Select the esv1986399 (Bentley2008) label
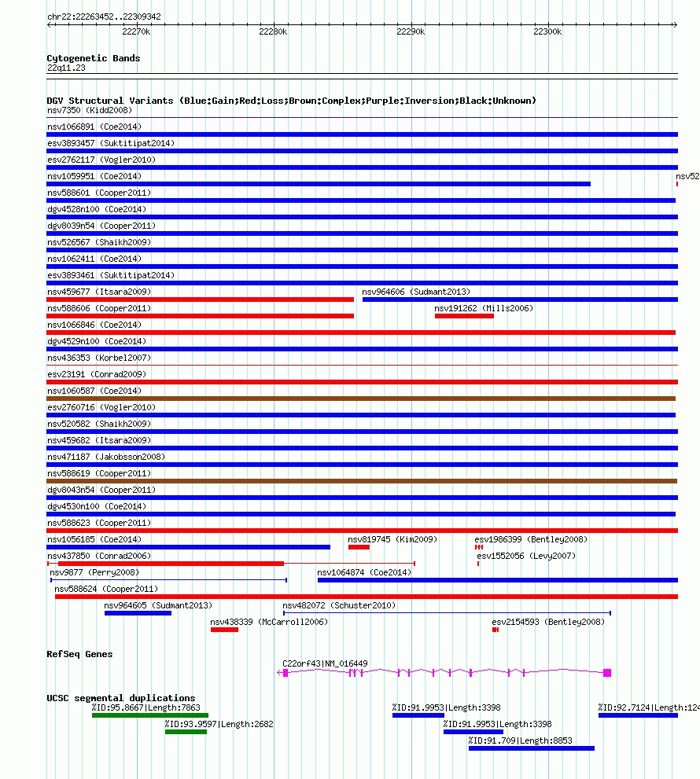The height and width of the screenshot is (779, 700). [x=531, y=539]
